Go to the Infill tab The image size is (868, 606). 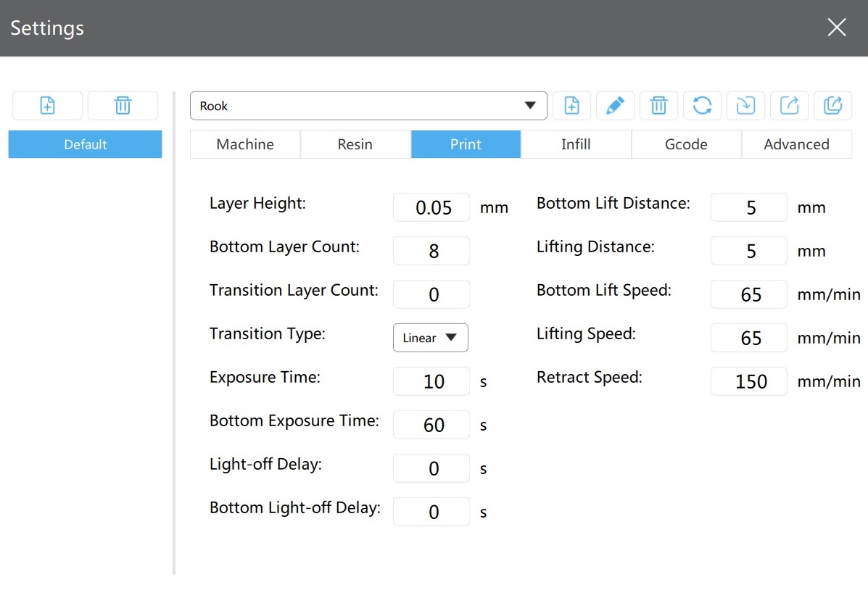click(x=576, y=144)
